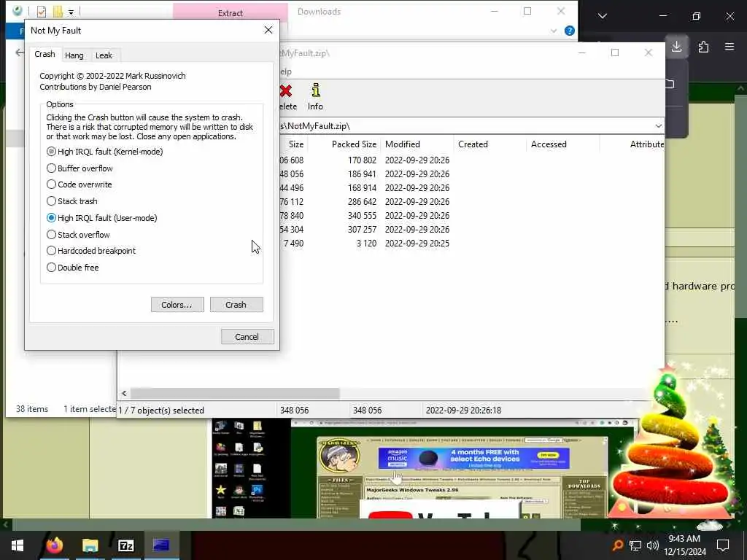Open network status tray icon
This screenshot has height=560, width=747.
(x=635, y=545)
